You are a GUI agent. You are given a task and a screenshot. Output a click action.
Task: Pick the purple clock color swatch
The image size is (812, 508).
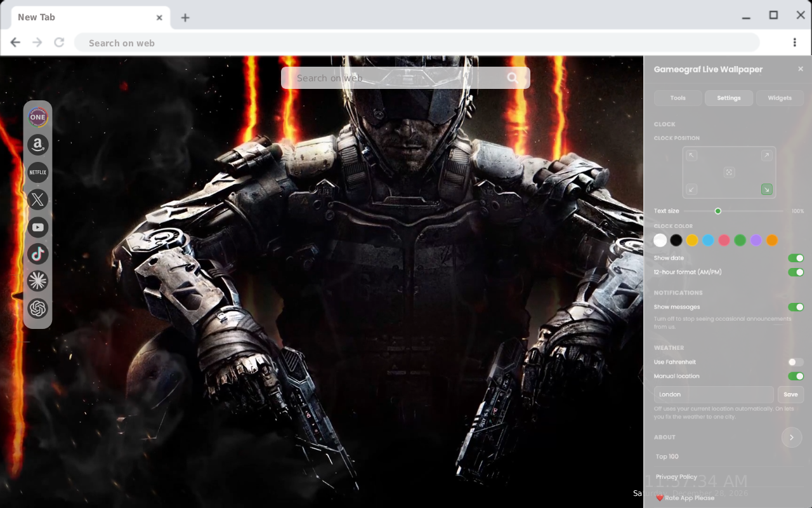(756, 240)
